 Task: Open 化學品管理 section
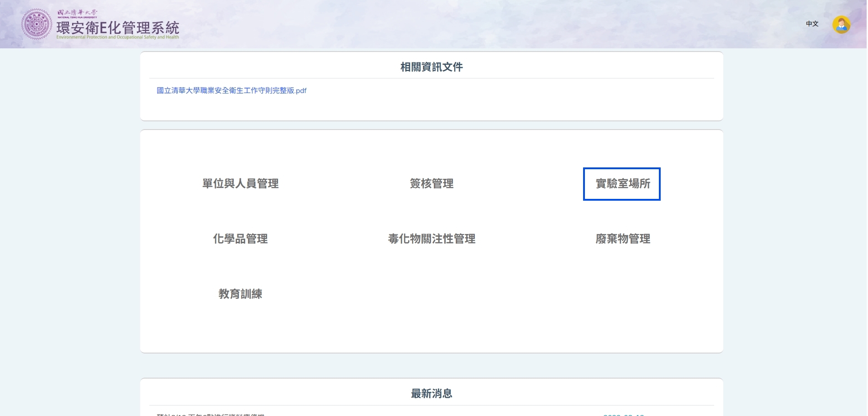(x=241, y=239)
